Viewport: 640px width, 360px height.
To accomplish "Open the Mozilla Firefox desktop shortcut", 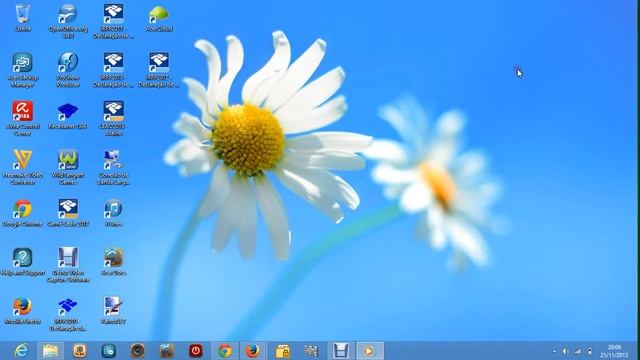I will coord(22,310).
